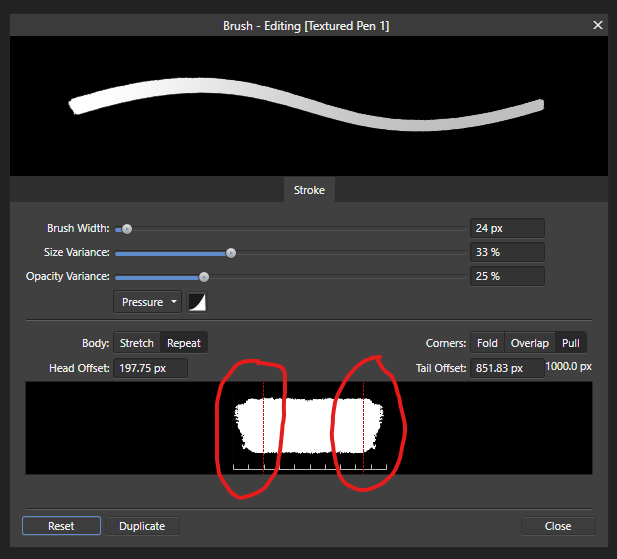Click the tail offset red dashed marker
Image resolution: width=617 pixels, height=559 pixels.
(364, 428)
